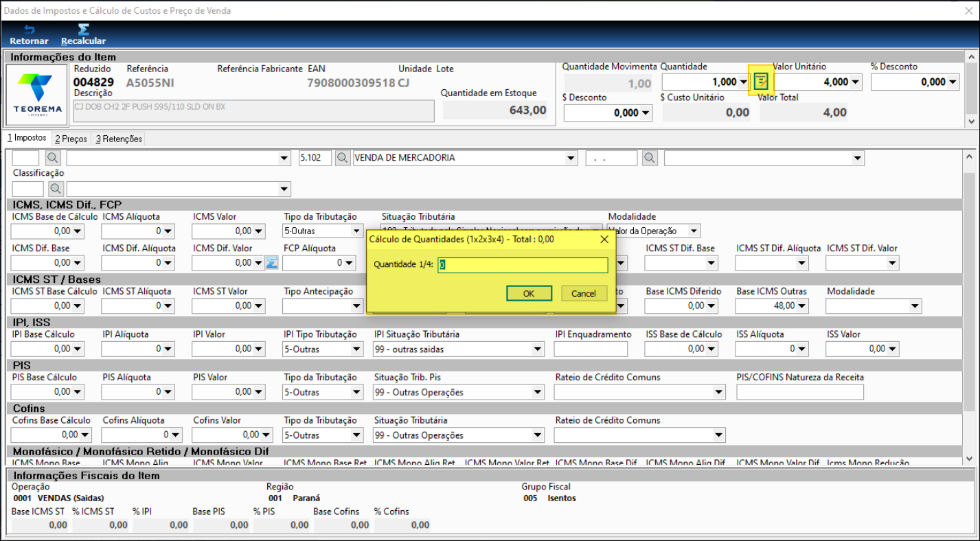Screen dimensions: 980x541
Task: Click the IPI Enquadramento field
Action: pos(591,349)
